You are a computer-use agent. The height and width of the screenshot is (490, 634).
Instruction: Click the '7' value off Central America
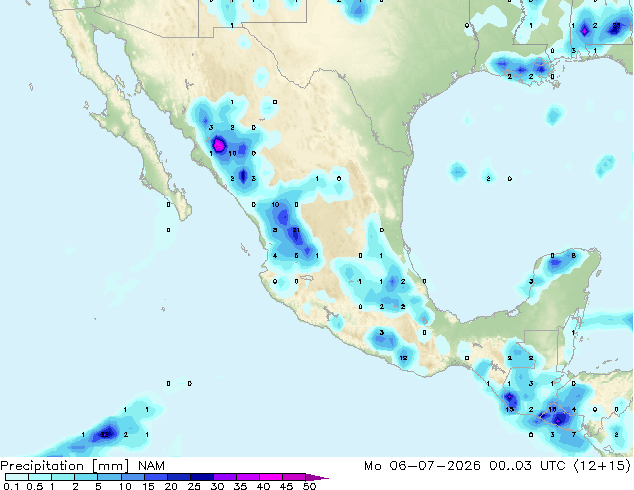point(573,435)
